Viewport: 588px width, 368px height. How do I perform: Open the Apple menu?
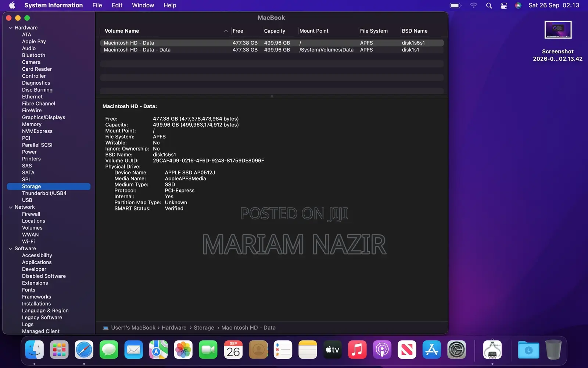(12, 5)
